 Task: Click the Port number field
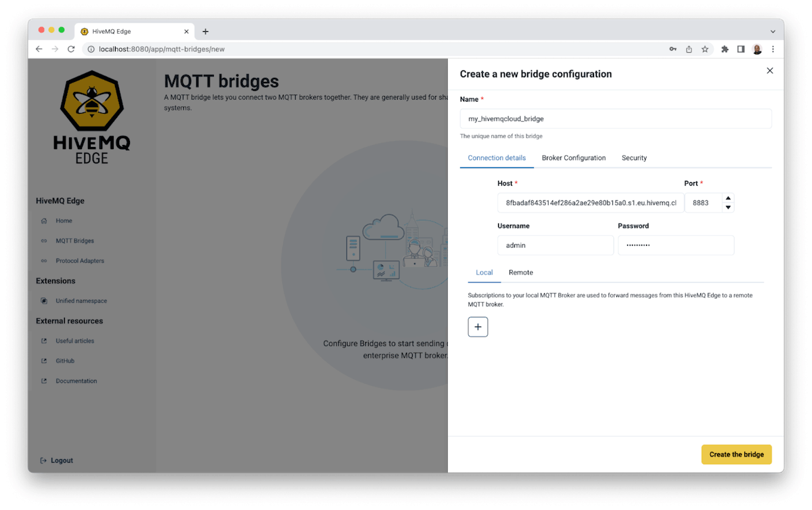pyautogui.click(x=704, y=203)
